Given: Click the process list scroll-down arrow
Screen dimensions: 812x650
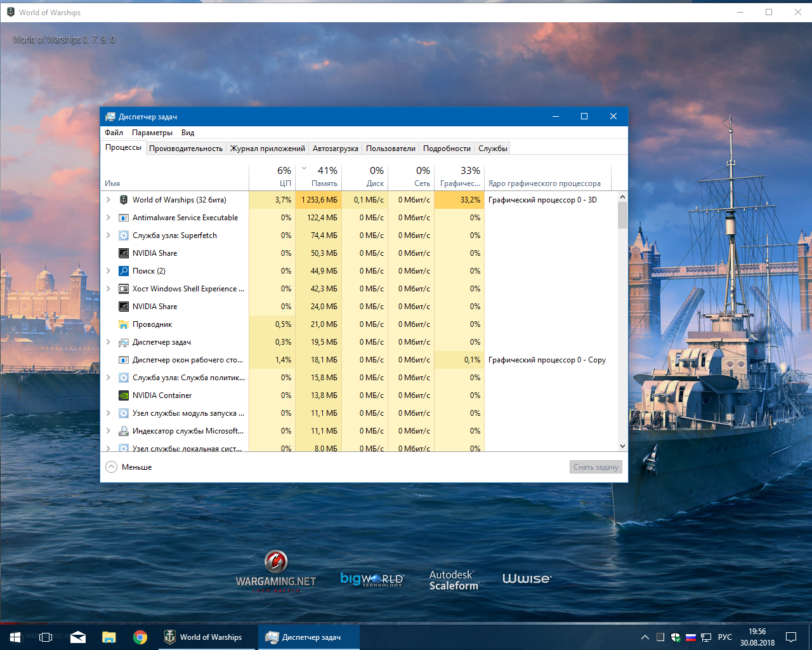Looking at the screenshot, I should (x=622, y=446).
